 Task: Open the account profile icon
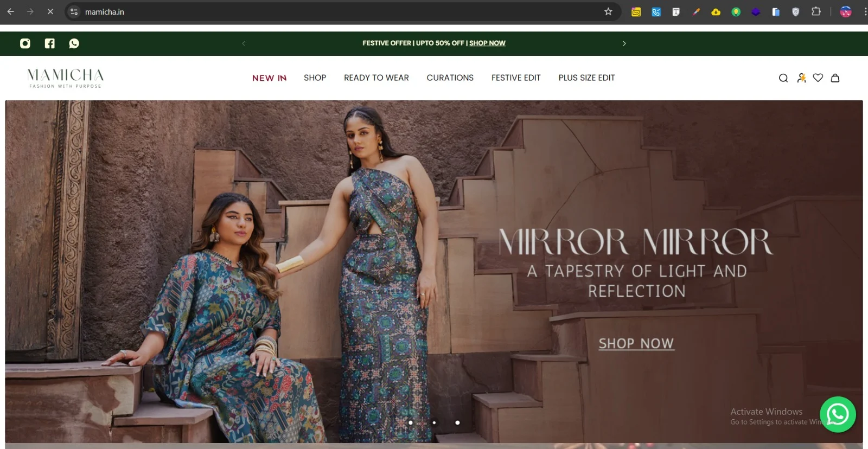point(801,78)
